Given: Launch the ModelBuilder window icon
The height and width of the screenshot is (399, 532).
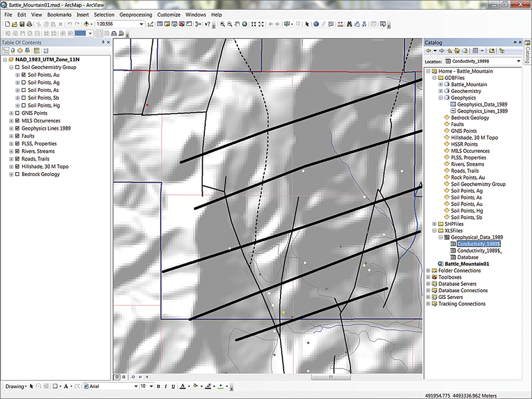Looking at the screenshot, I should tap(198, 24).
